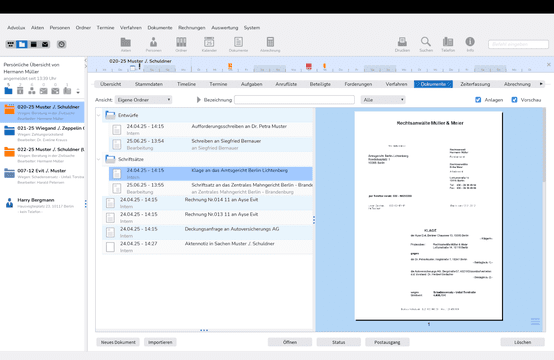Select the blue folder view icon
The width and height of the screenshot is (554, 360).
click(x=22, y=44)
